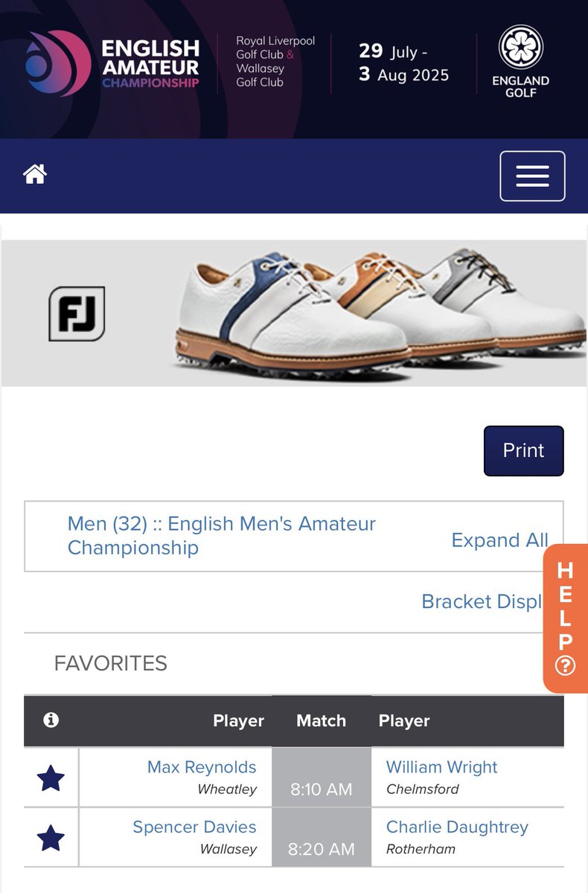Open the hamburger menu button

tap(532, 176)
